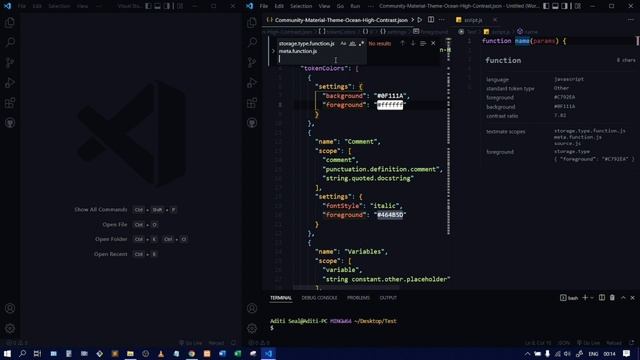Screen dimensions: 640x360
Task: Switch to the PROBLEMS panel tab
Action: pos(358,298)
